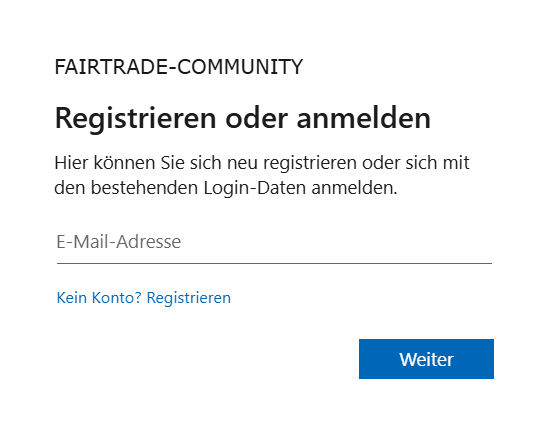Click the word 'COMMUNITY' in the top title
Image resolution: width=548 pixels, height=431 pixels.
point(240,67)
